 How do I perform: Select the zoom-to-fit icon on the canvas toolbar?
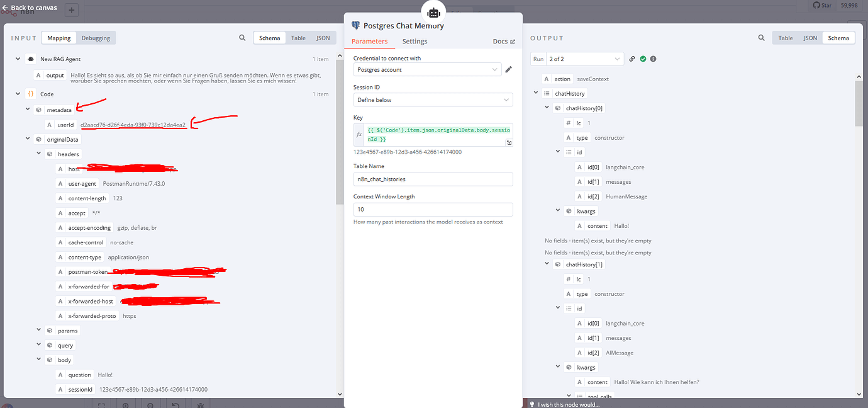[101, 405]
